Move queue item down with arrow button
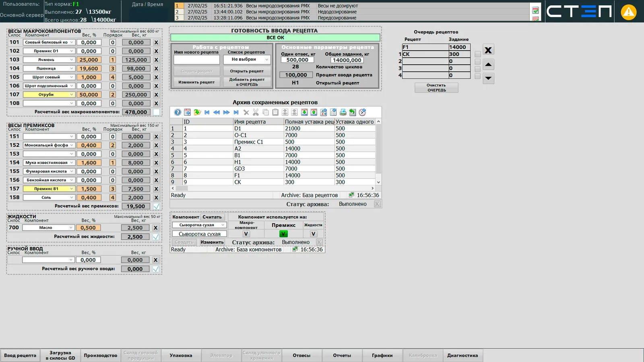Screen dimensions: 644x362 pyautogui.click(x=488, y=78)
